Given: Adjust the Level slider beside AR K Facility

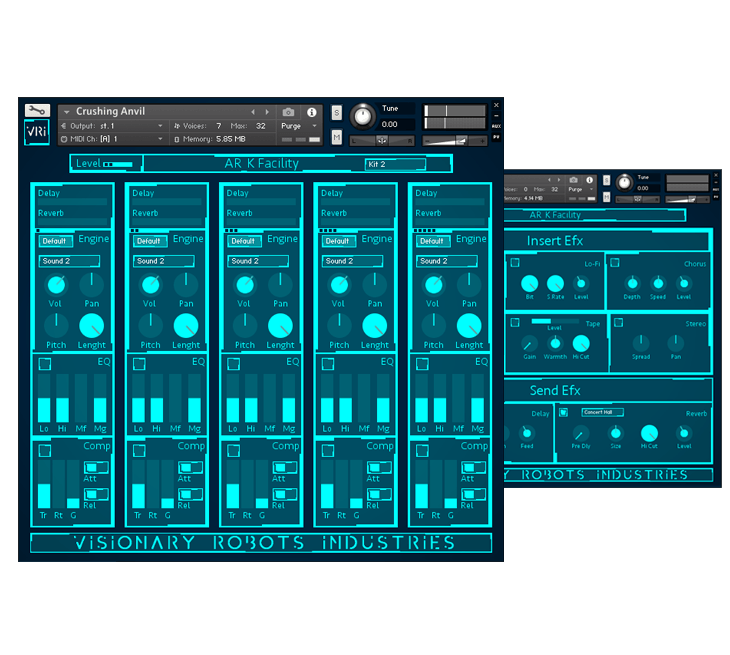Looking at the screenshot, I should 118,164.
